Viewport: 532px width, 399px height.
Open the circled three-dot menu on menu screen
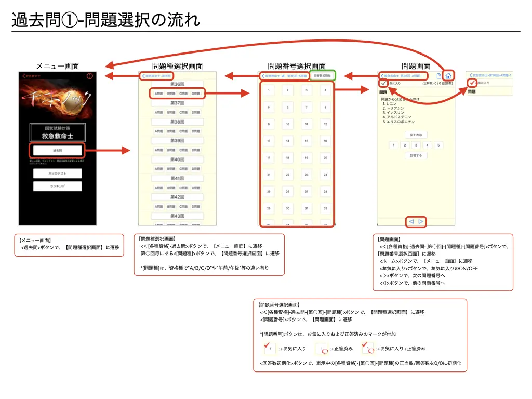tap(89, 76)
